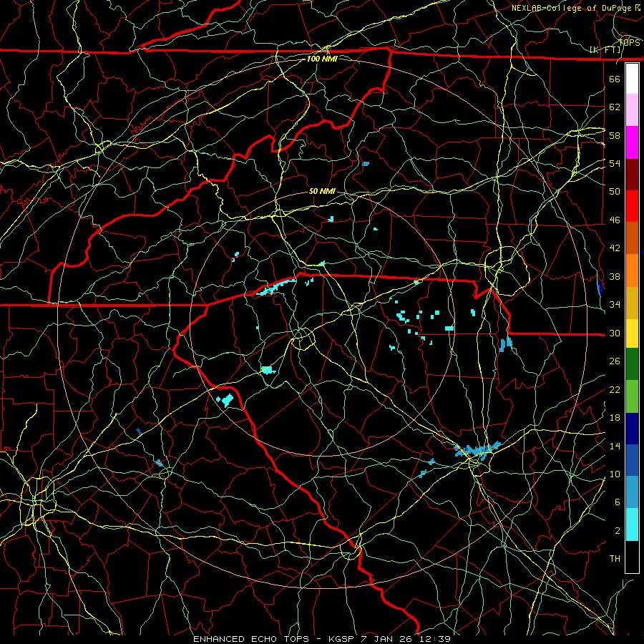This screenshot has width=644, height=644.
Task: Click the 'TOPS' legend title
Action: coord(629,42)
